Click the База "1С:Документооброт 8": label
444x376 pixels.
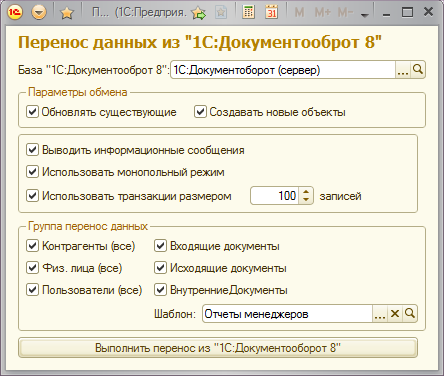(x=94, y=70)
